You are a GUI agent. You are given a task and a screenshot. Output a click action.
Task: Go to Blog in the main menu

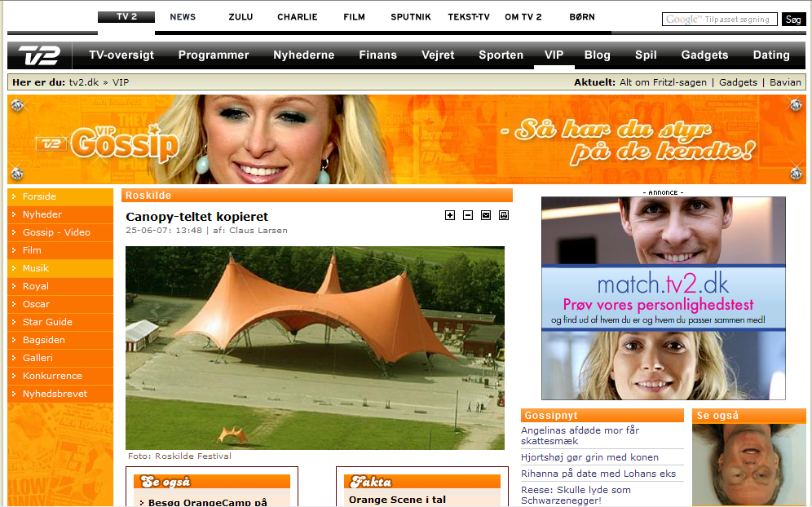[x=598, y=55]
